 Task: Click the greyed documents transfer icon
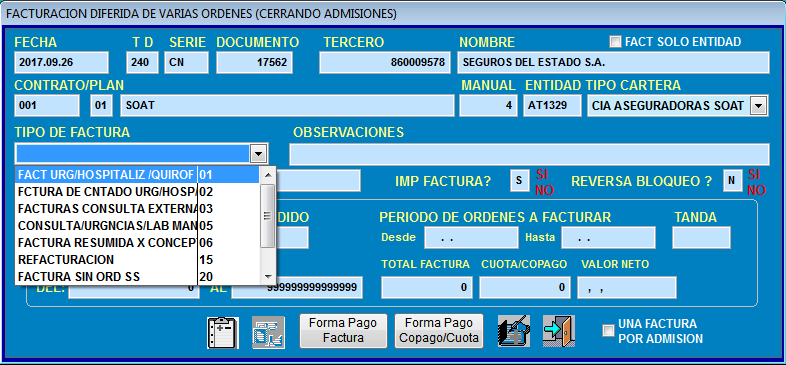(268, 332)
